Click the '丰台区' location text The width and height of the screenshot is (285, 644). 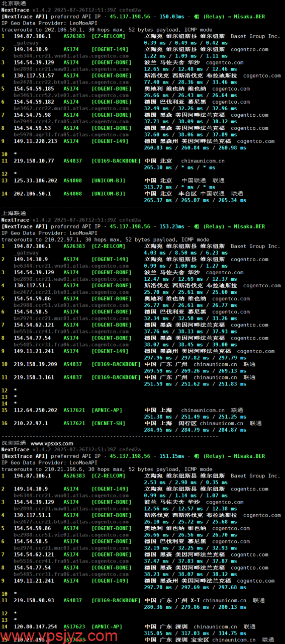[187, 193]
